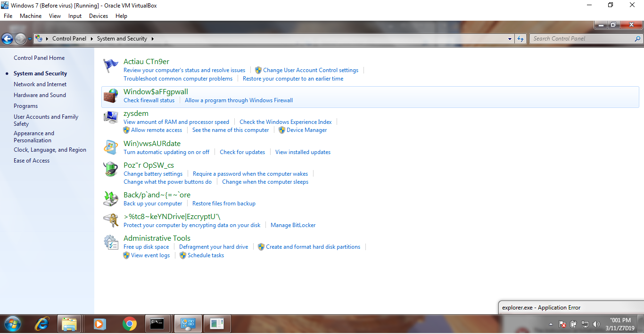Open the Backup and Restore icon
The image size is (644, 334).
coord(111,199)
